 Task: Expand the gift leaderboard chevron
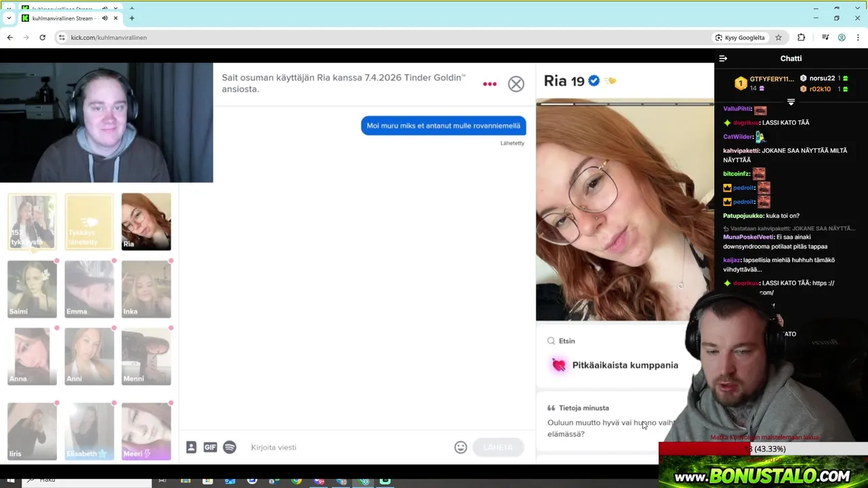click(x=791, y=102)
